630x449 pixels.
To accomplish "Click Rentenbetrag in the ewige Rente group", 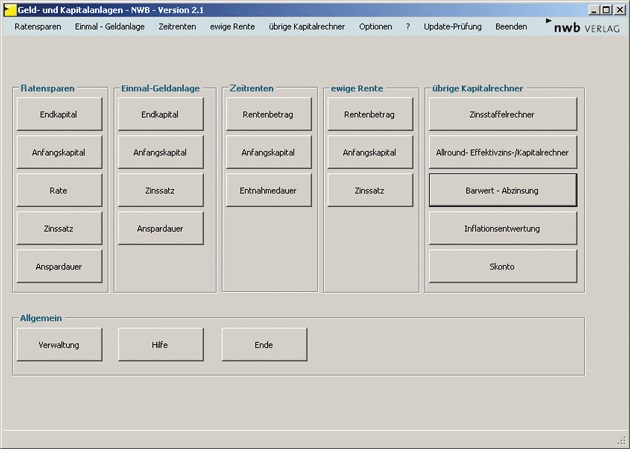I will (369, 115).
